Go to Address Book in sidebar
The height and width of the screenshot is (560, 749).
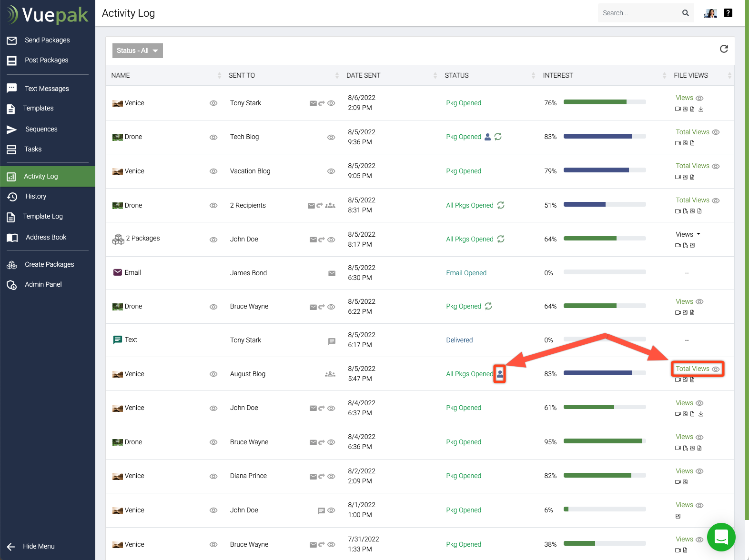tap(46, 237)
